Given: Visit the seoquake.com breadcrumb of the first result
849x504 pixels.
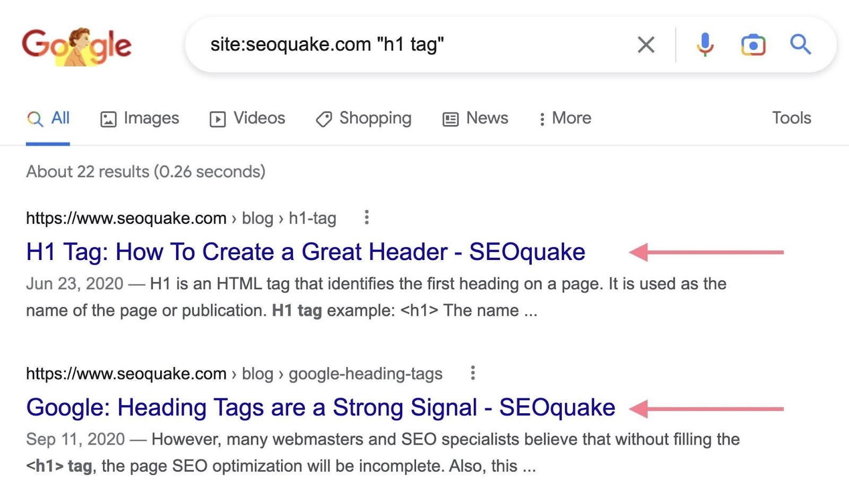Looking at the screenshot, I should click(x=126, y=218).
